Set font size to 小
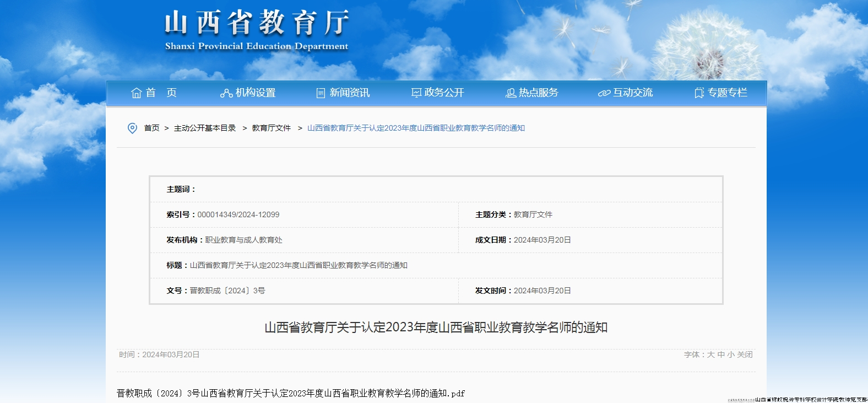This screenshot has width=868, height=403. tap(731, 354)
